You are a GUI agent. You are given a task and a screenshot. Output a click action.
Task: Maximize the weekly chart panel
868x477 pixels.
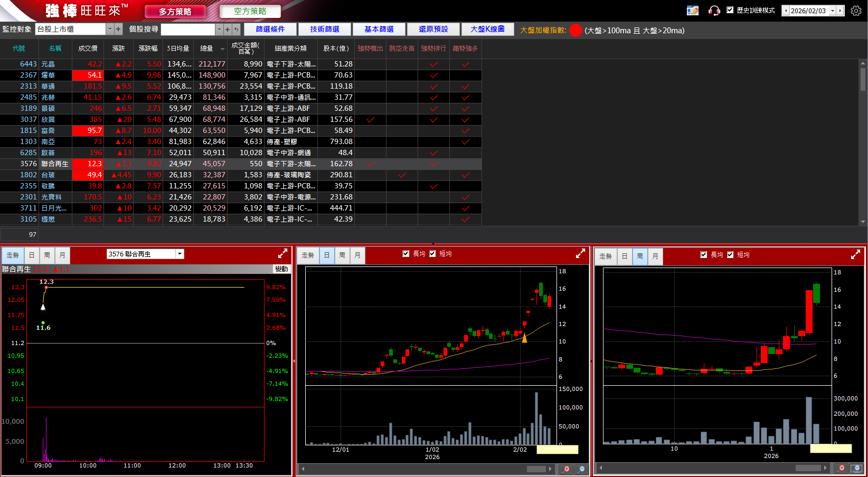pyautogui.click(x=855, y=255)
